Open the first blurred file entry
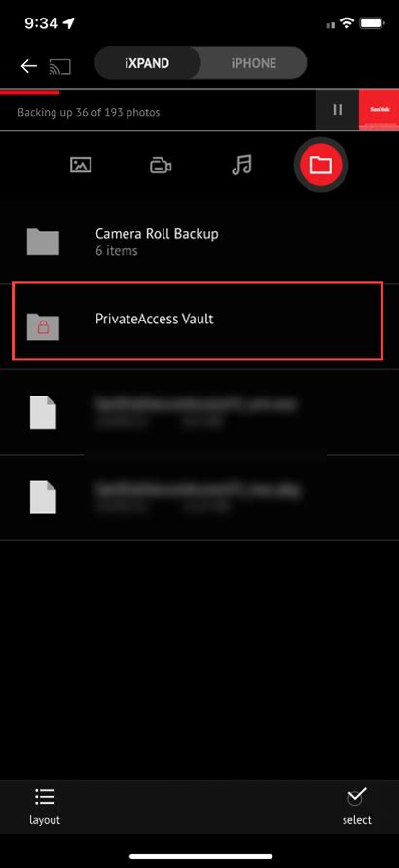 (199, 412)
